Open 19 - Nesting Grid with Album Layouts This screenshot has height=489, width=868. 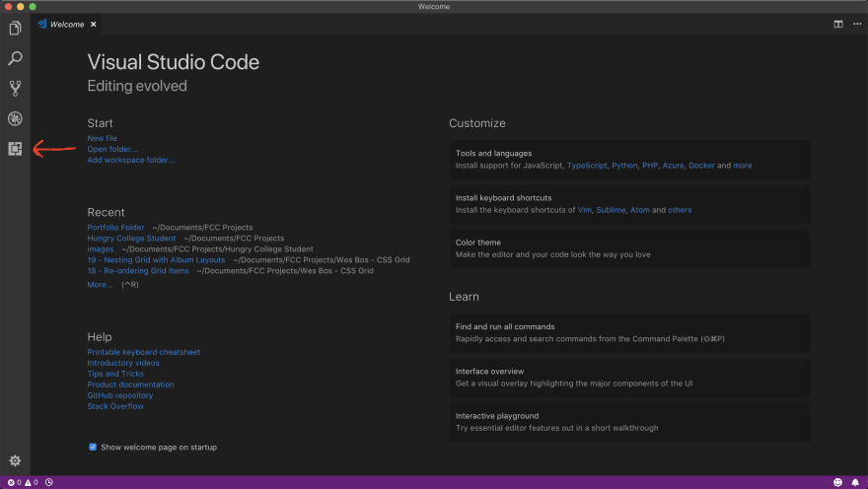pyautogui.click(x=156, y=260)
